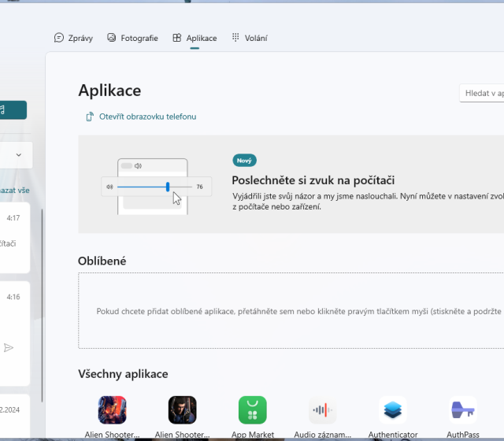Open the App Market app
504x441 pixels.
pos(252,410)
